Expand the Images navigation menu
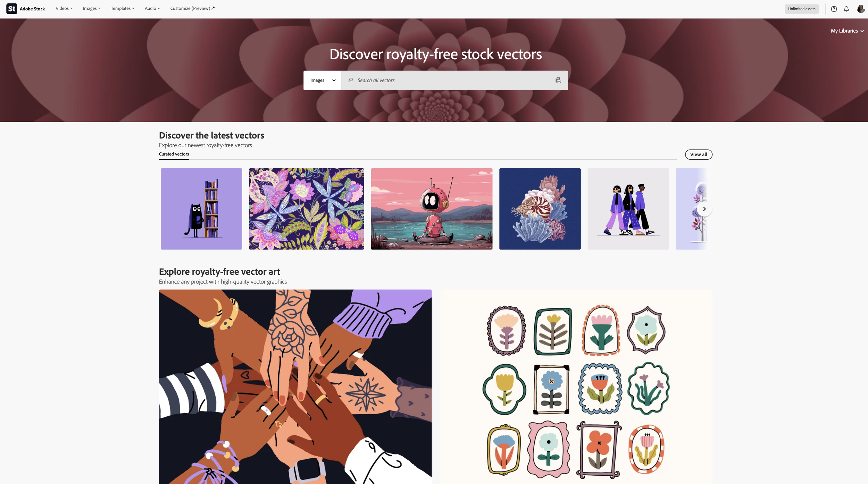The height and width of the screenshot is (484, 868). coord(92,8)
